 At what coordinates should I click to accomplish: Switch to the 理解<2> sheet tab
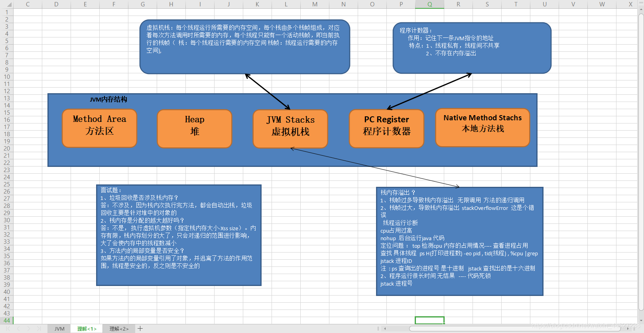tap(119, 329)
